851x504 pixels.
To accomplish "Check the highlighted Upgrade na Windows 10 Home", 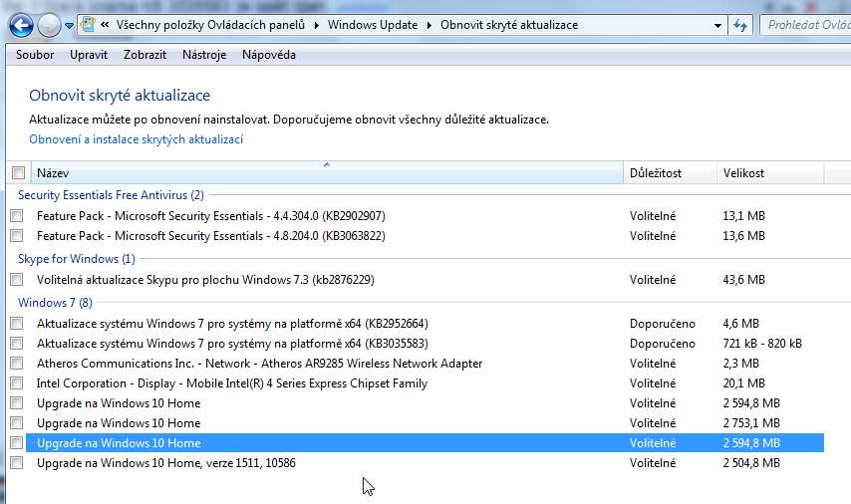I will [17, 443].
